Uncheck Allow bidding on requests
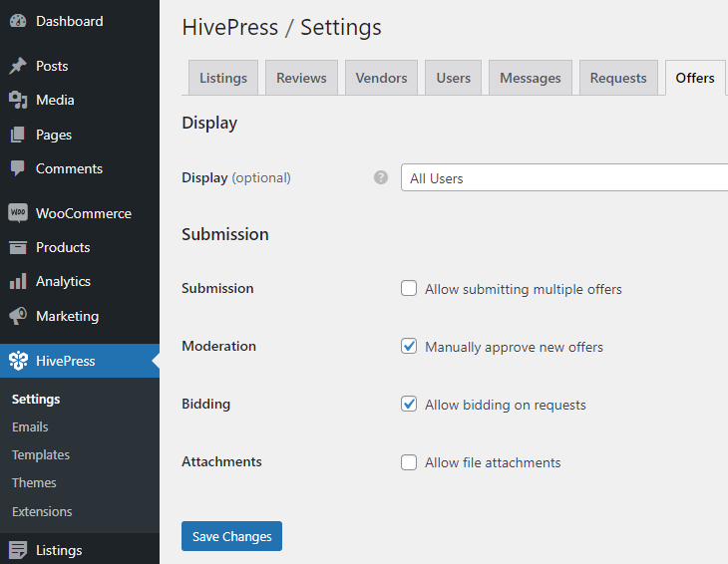 (409, 404)
